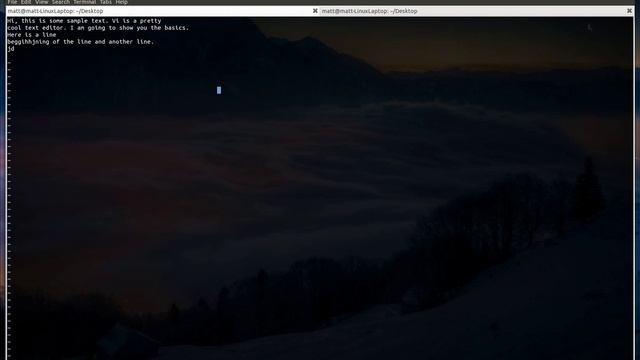Click the line 'cool text editor. I am going'
Screen dimensions: 640x360
click(x=98, y=28)
